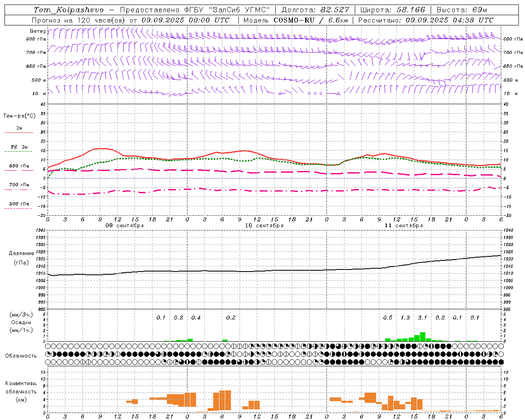525x420 pixels.
Task: Click the station title Tom_Kolpashevo
Action: [x=68, y=10]
